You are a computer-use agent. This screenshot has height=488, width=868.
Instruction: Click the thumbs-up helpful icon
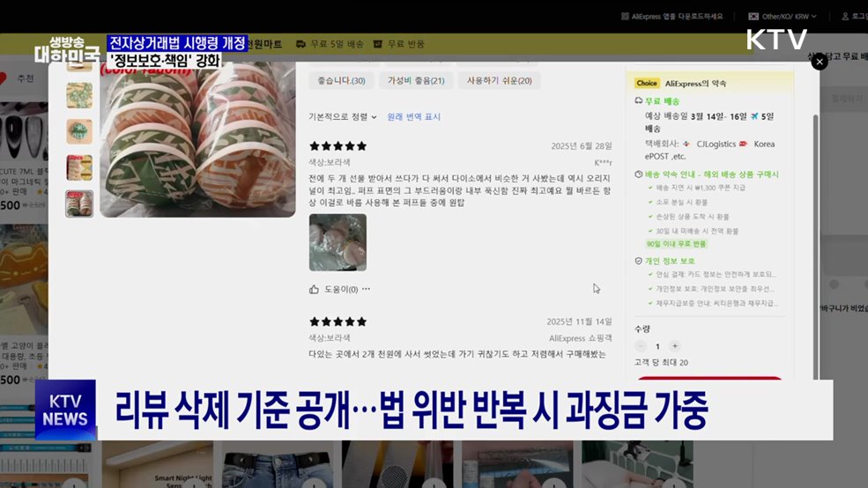click(x=314, y=290)
